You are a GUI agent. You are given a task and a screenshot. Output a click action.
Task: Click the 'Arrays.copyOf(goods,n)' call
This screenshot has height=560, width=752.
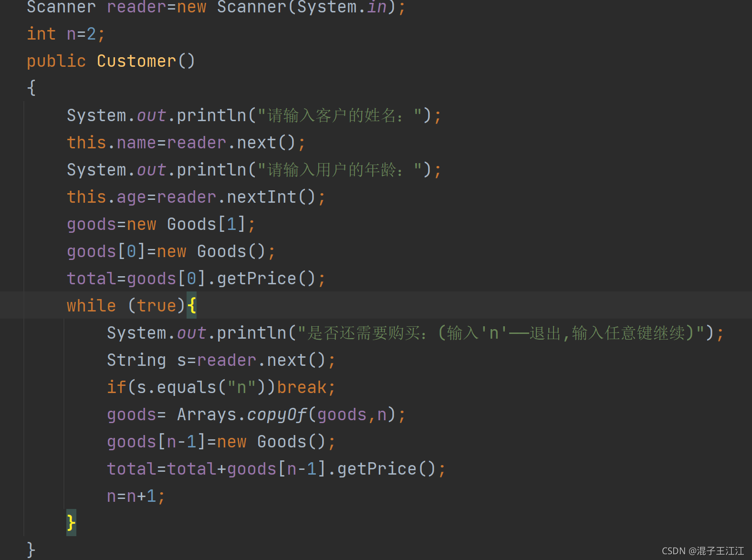coord(286,415)
